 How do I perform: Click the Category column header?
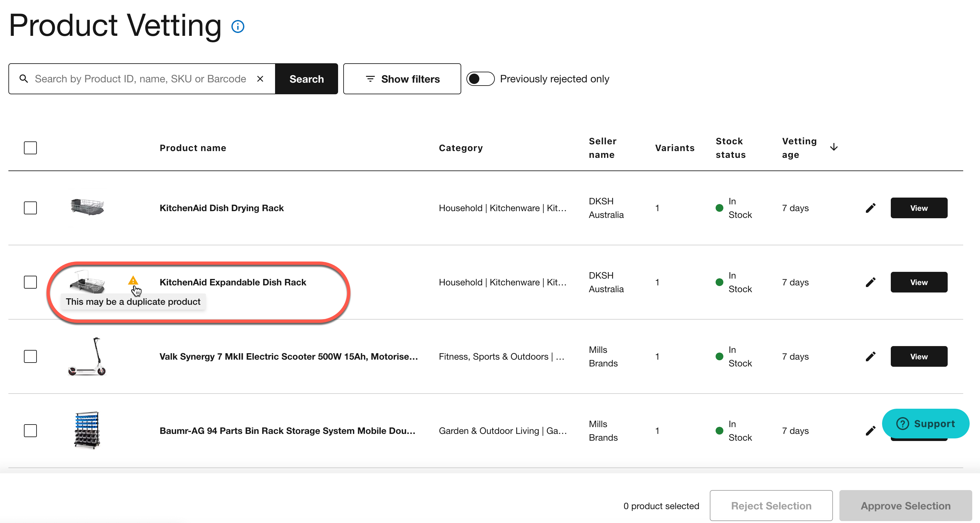pos(460,148)
